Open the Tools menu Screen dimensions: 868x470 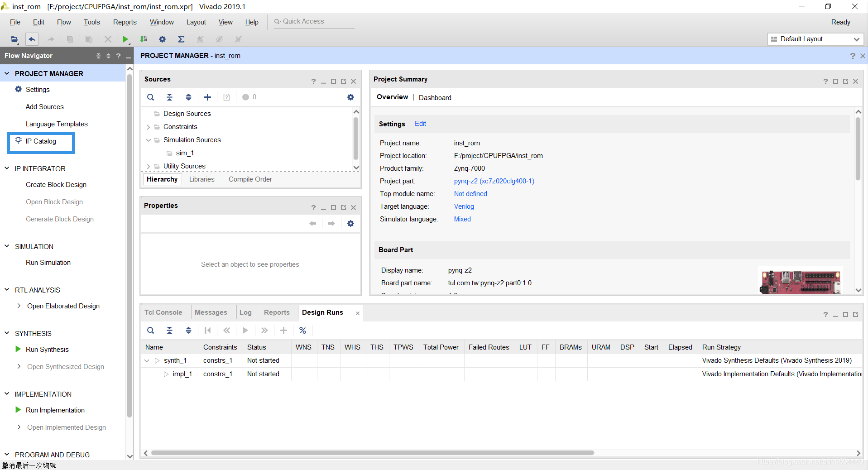(x=91, y=22)
